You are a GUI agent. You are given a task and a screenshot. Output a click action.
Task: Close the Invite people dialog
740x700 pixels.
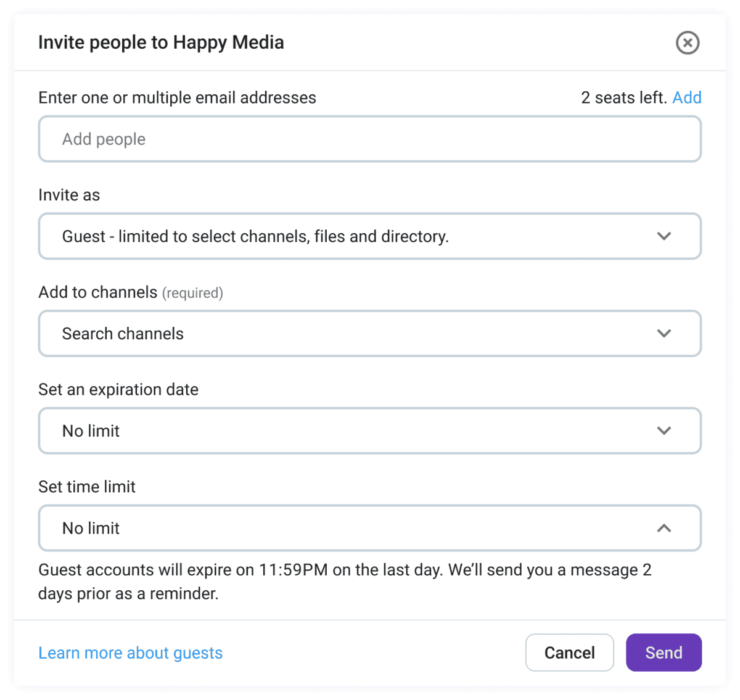point(688,43)
